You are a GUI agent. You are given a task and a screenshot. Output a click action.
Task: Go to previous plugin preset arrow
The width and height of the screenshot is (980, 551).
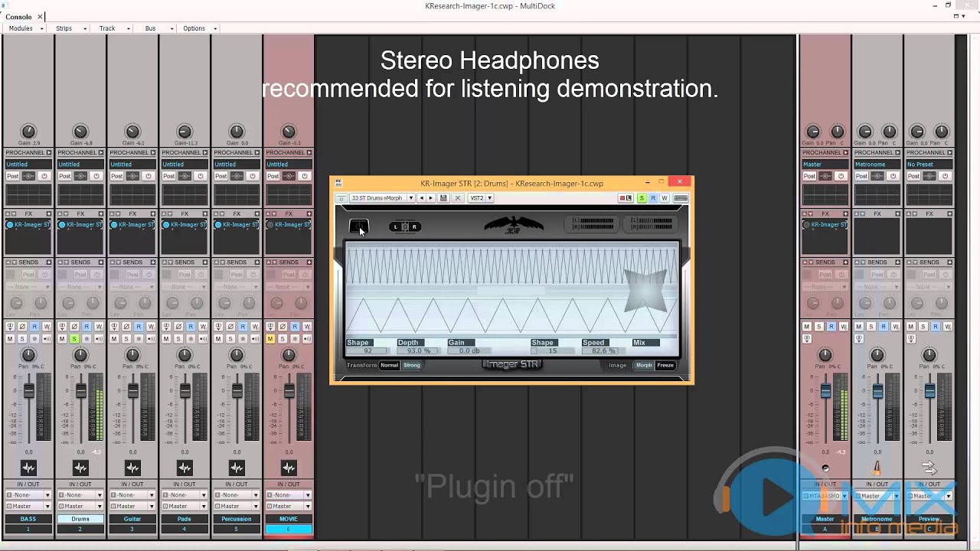tap(421, 198)
